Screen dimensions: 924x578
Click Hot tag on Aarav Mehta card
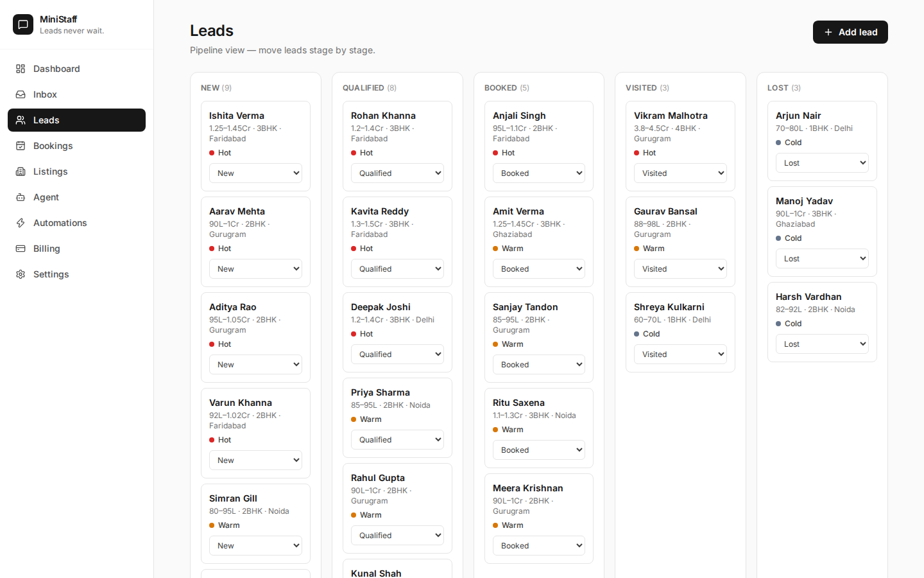pyautogui.click(x=220, y=249)
